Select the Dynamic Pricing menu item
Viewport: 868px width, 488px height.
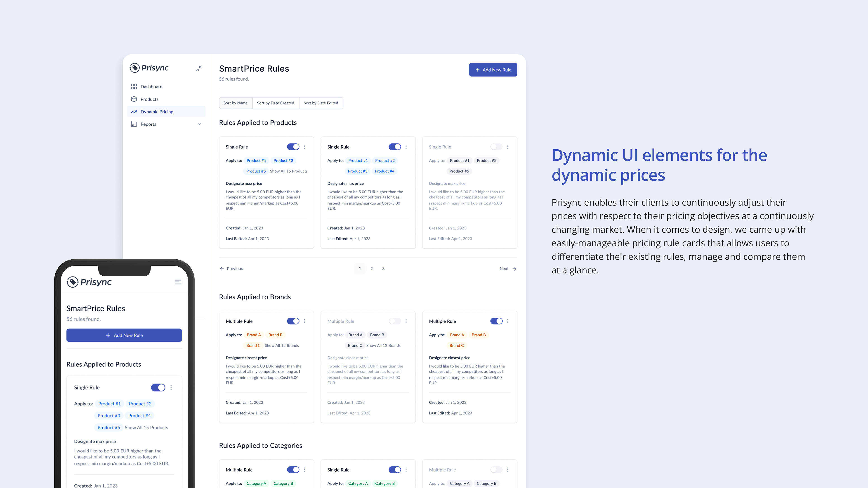click(157, 112)
